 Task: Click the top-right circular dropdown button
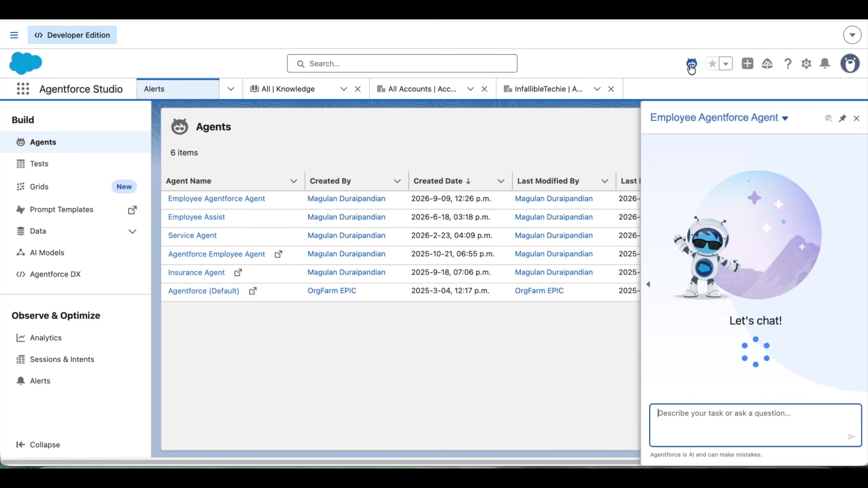click(852, 35)
